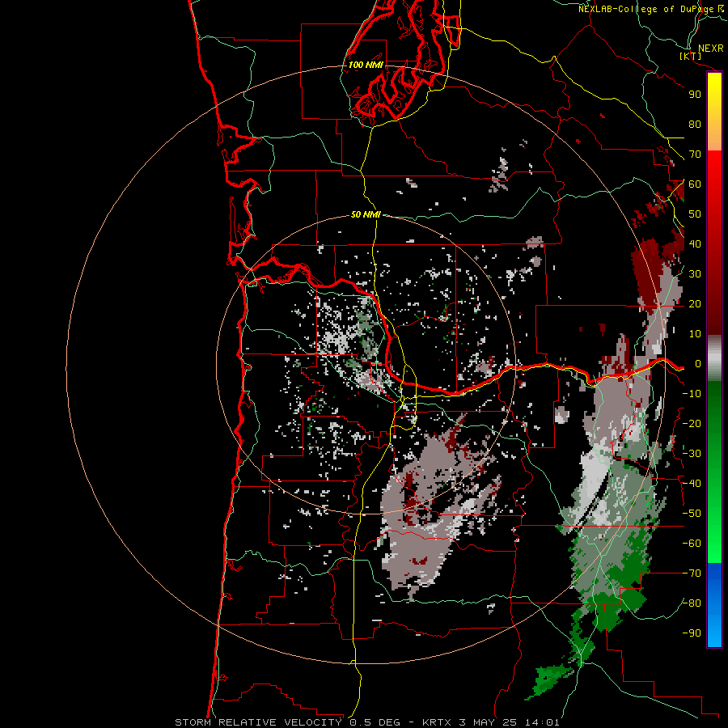Select the gray zero-velocity segment of the color bar

(x=714, y=358)
